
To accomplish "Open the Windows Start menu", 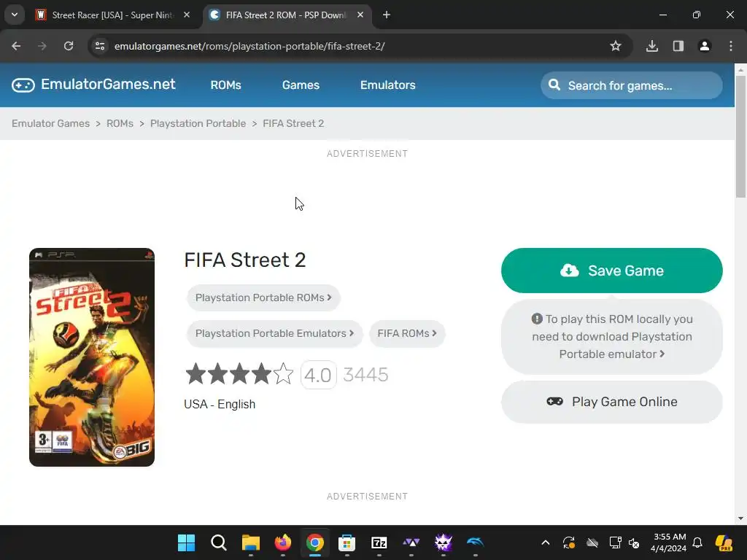I will tap(186, 542).
